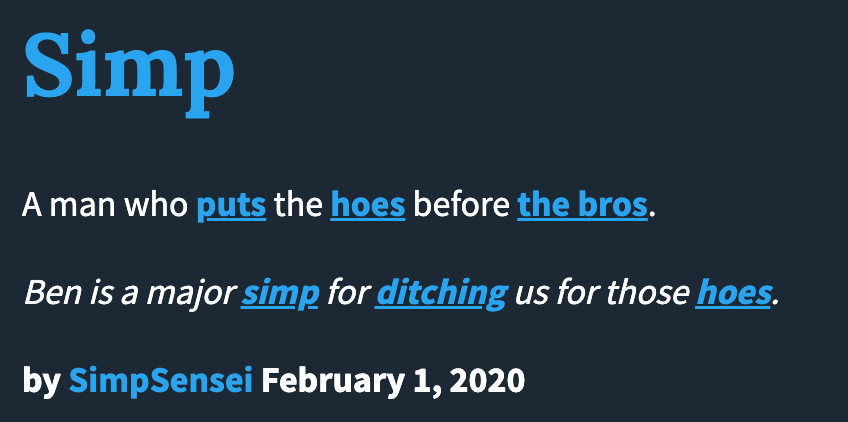Click "hoes" link in the definition sentence
This screenshot has height=422, width=848.
click(367, 206)
